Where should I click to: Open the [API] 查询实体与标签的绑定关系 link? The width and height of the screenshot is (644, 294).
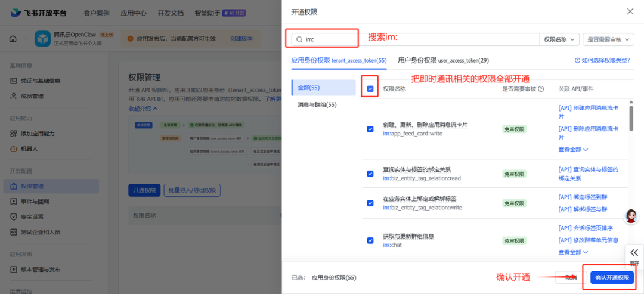(589, 174)
